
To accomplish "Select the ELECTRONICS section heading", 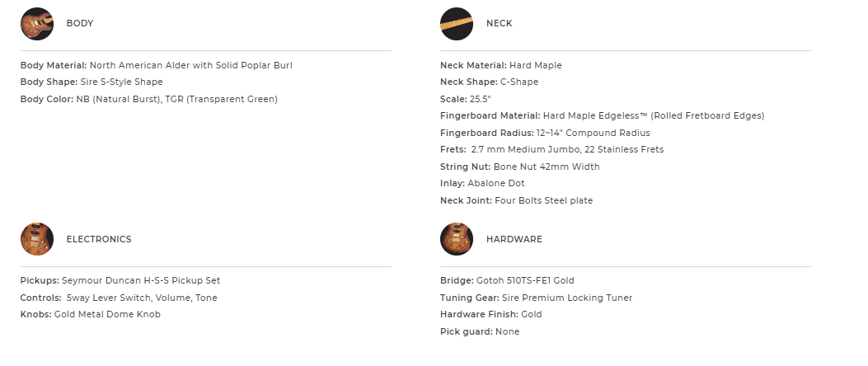I will coord(98,239).
